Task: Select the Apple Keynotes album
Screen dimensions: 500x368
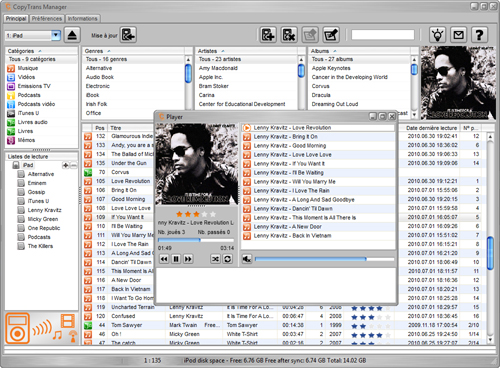Action: click(x=331, y=68)
